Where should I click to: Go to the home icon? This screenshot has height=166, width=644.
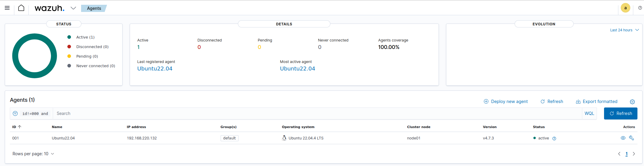pyautogui.click(x=21, y=8)
